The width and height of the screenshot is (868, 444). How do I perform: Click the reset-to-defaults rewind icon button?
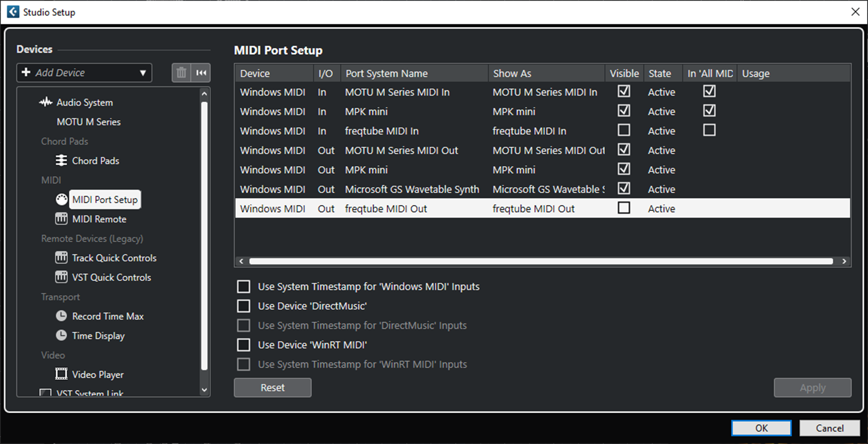coord(201,73)
